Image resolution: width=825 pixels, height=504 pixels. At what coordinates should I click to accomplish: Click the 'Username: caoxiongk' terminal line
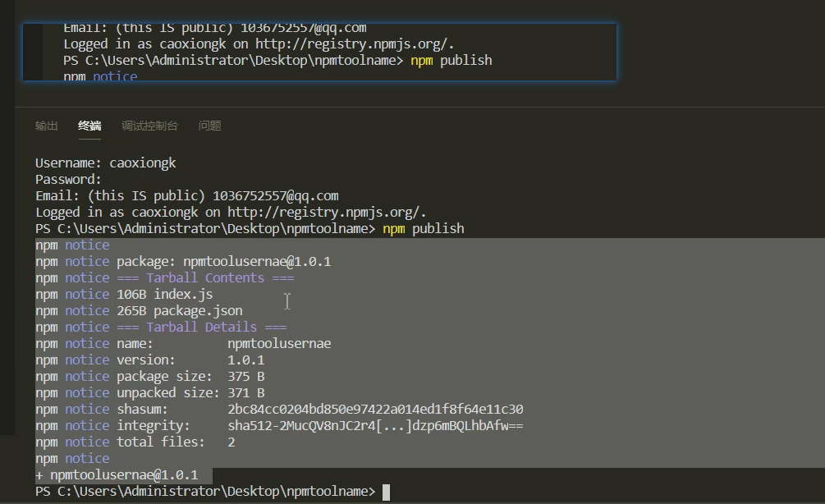pyautogui.click(x=106, y=163)
